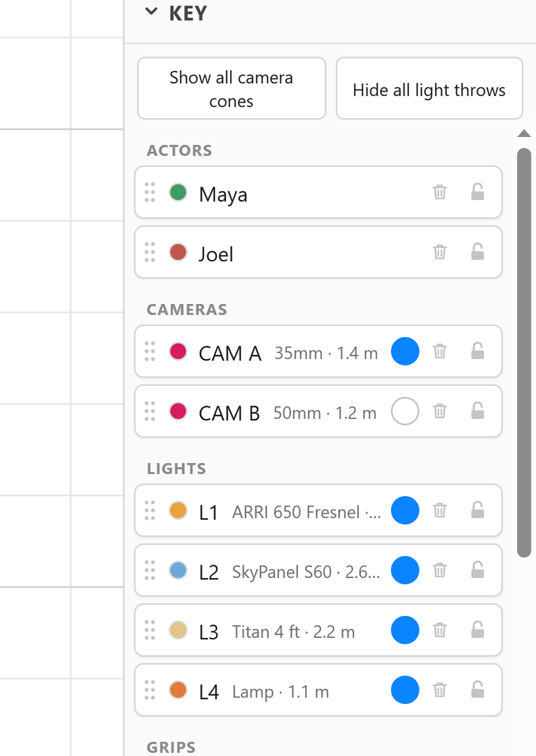
Task: Open the L1 orange-yellow color swatch
Action: [x=178, y=510]
